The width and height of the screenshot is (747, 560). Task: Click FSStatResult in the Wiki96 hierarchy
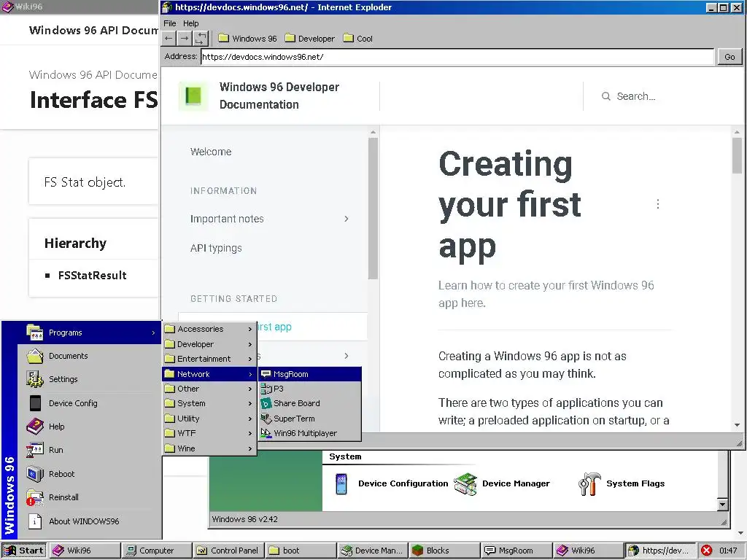[x=93, y=275]
